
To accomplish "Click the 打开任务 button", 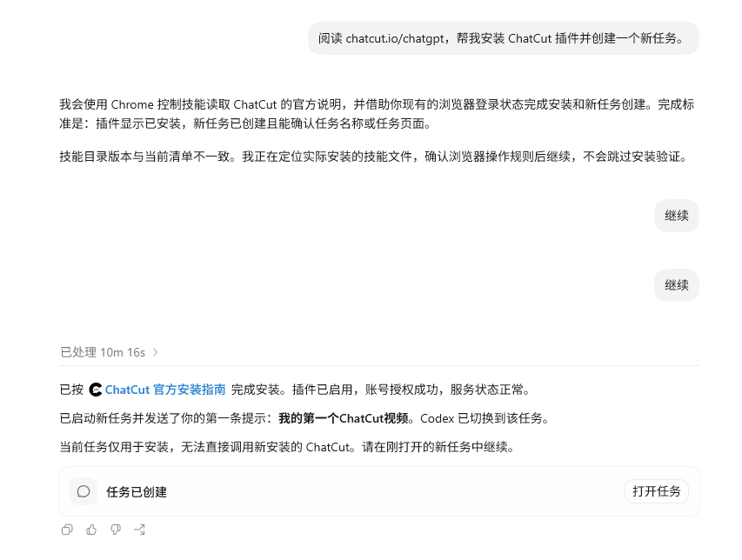I will point(657,491).
